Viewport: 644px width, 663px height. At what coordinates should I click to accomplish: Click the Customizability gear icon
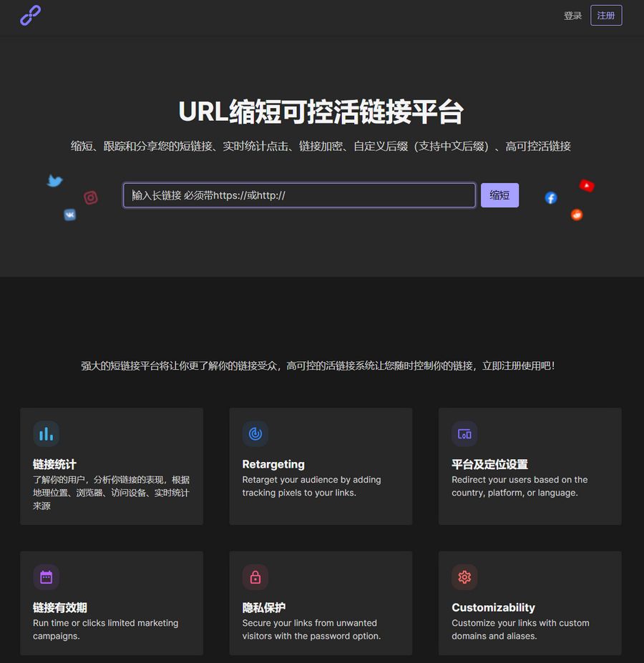[x=464, y=577]
